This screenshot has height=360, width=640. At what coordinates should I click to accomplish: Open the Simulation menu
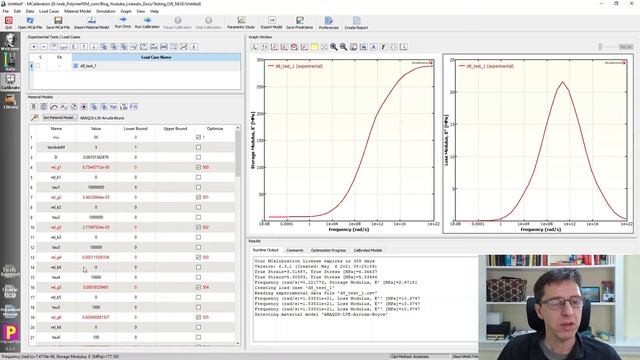pos(106,11)
